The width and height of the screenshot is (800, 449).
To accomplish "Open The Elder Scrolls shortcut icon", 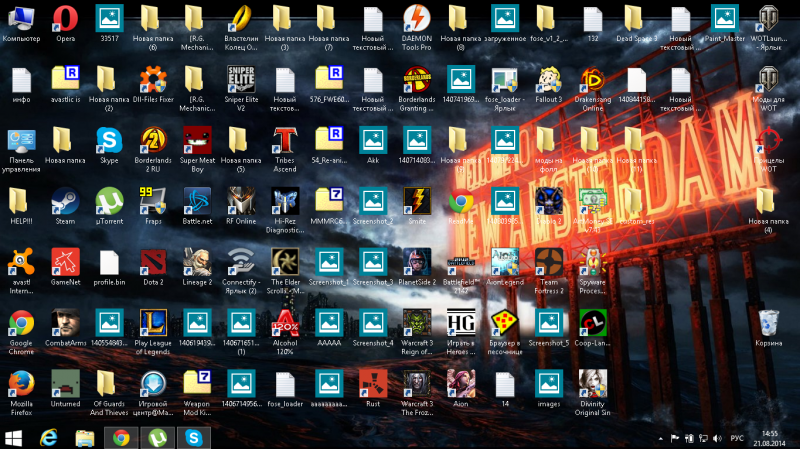I will [285, 262].
